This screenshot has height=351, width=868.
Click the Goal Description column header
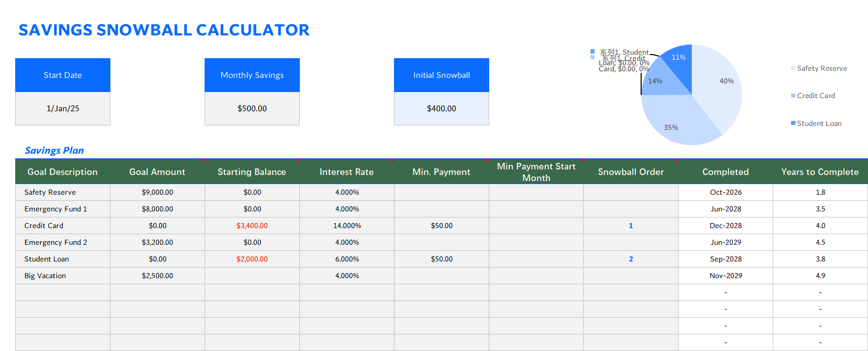63,171
